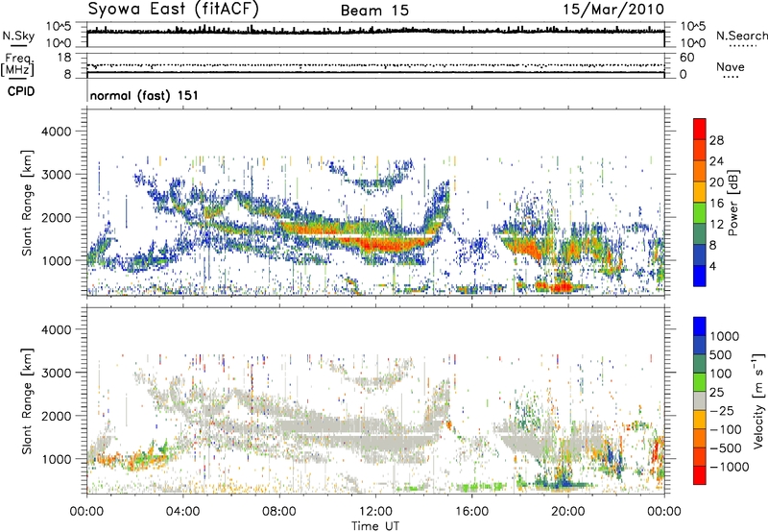Click the date '15/Mar/2010'

pos(613,10)
